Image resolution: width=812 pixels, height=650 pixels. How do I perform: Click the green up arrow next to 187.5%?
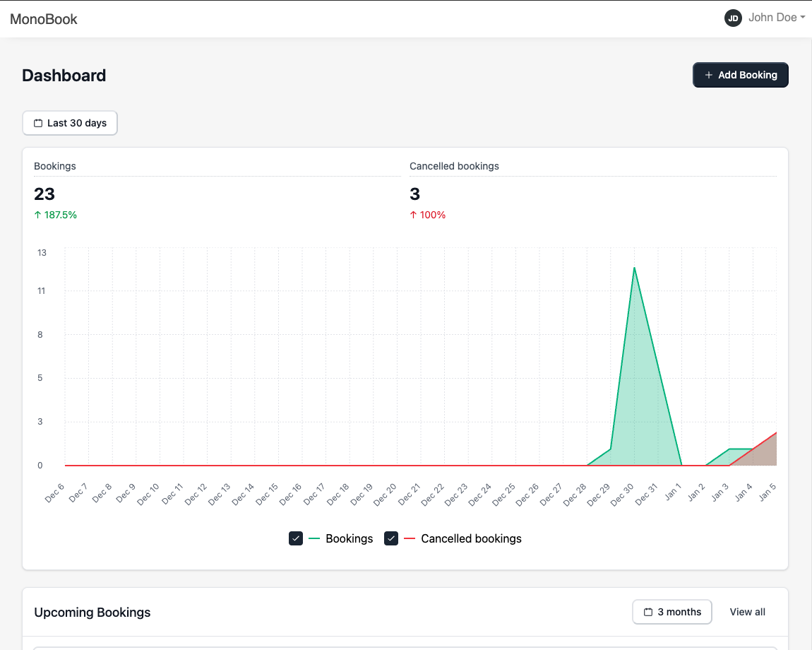[37, 215]
